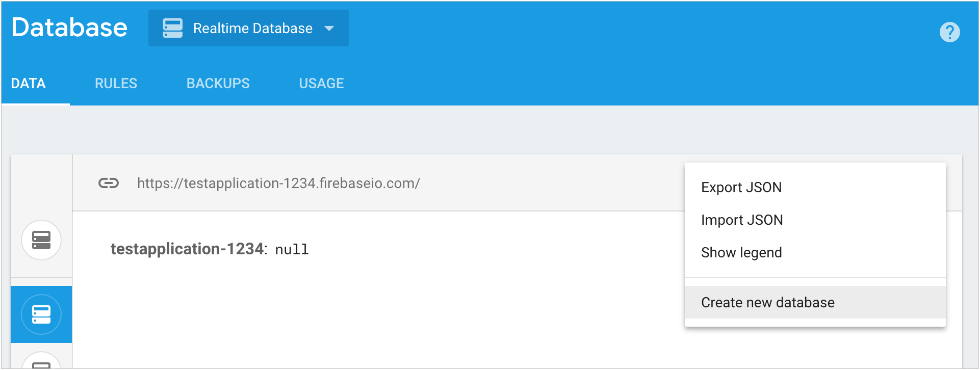Click the testapplication-1234 node label
980x370 pixels.
(187, 249)
